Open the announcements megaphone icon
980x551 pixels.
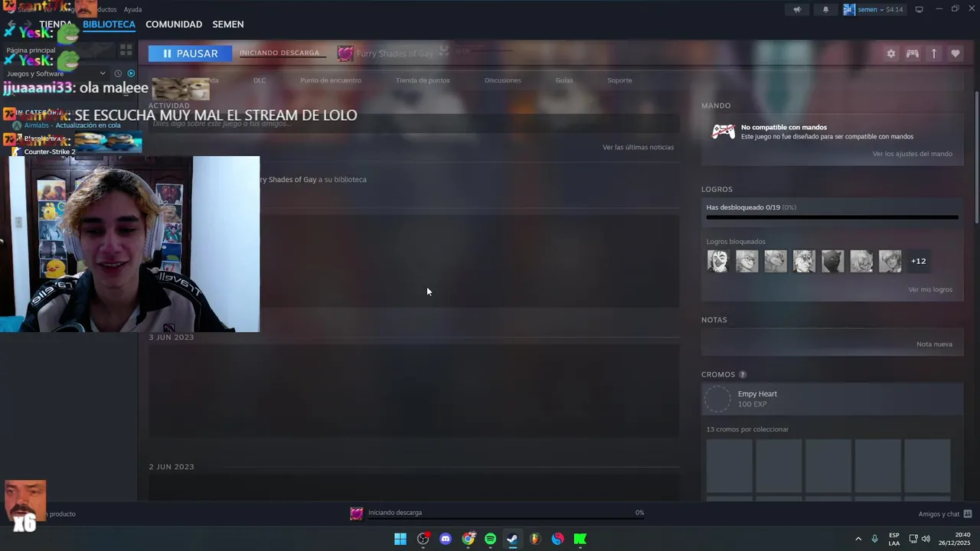pyautogui.click(x=797, y=9)
